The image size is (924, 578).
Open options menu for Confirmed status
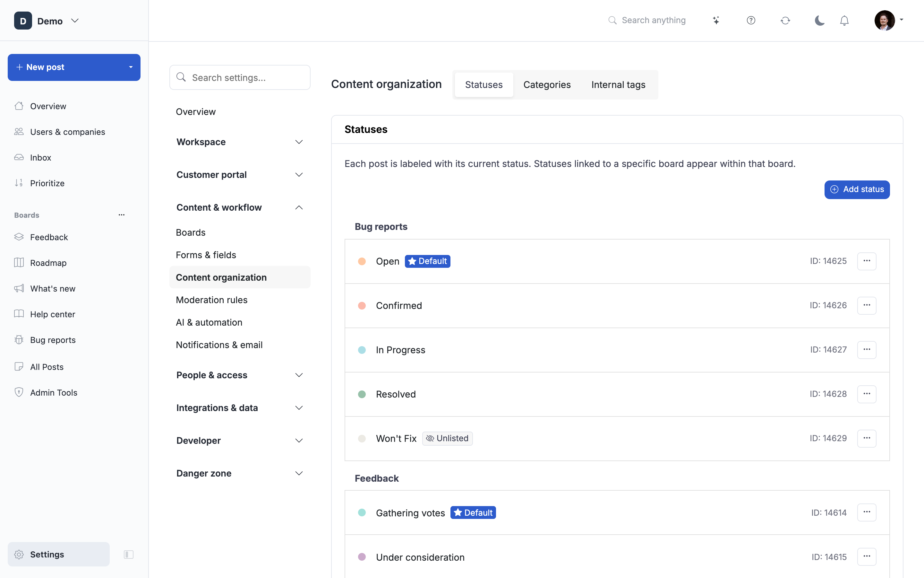(x=866, y=305)
